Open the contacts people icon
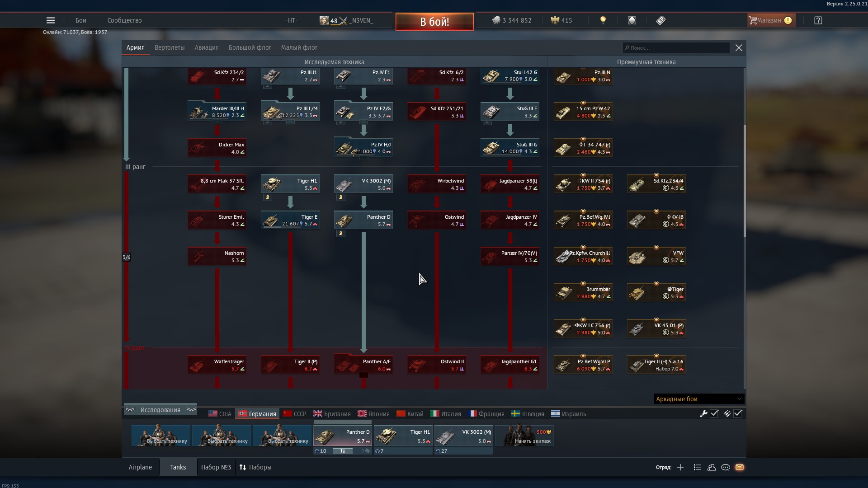 click(x=712, y=467)
